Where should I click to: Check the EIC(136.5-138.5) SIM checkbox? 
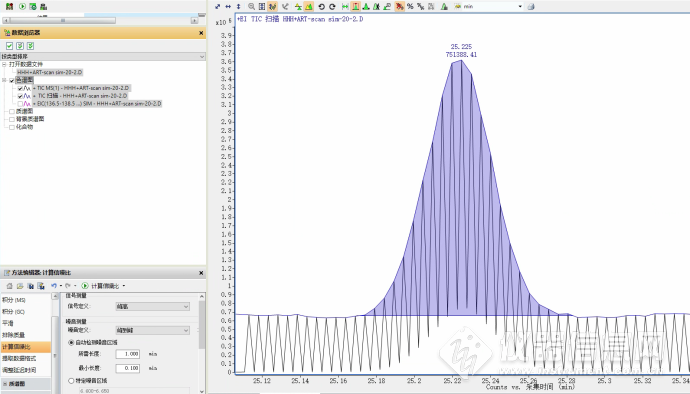click(x=20, y=104)
